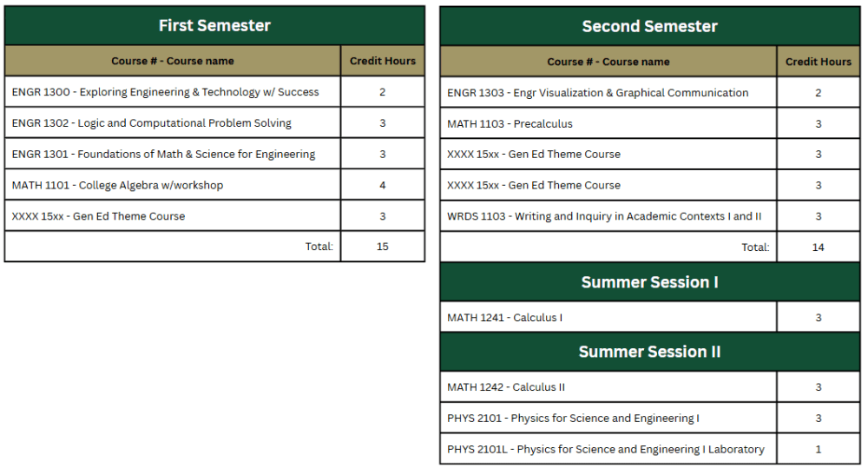Select MATH 1103 Precalculus course
This screenshot has width=868, height=475.
(x=510, y=124)
